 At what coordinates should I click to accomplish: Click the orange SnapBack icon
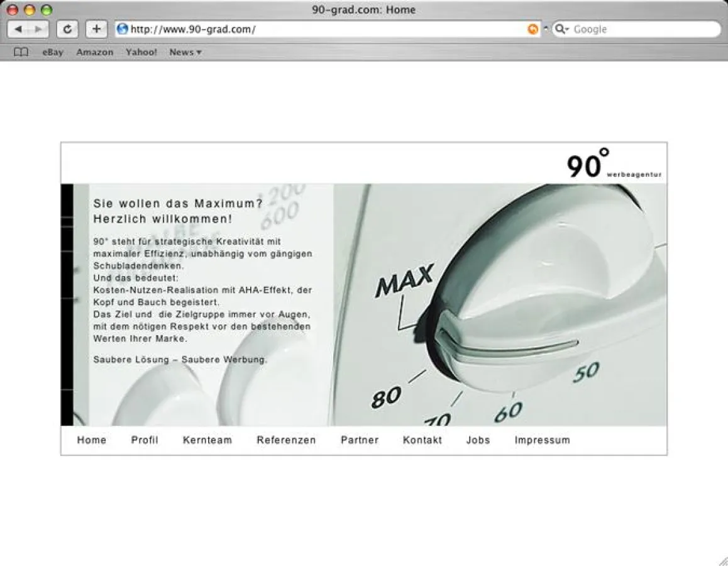(x=532, y=29)
